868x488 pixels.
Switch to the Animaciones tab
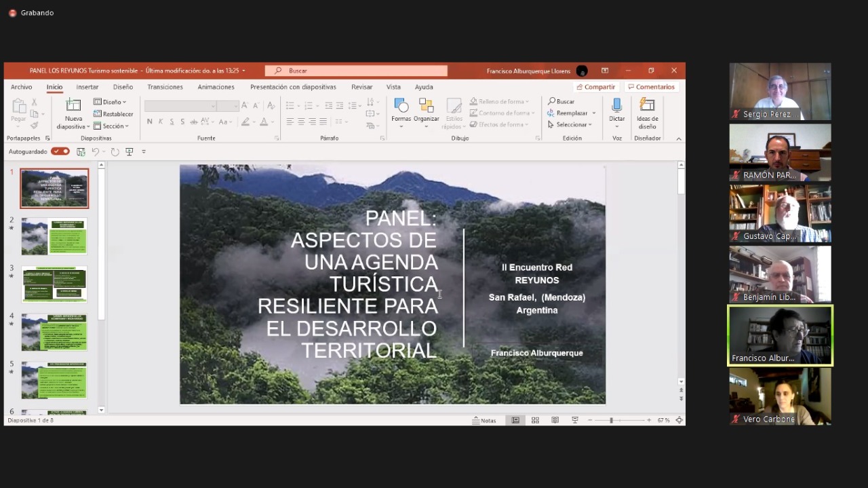pos(216,87)
